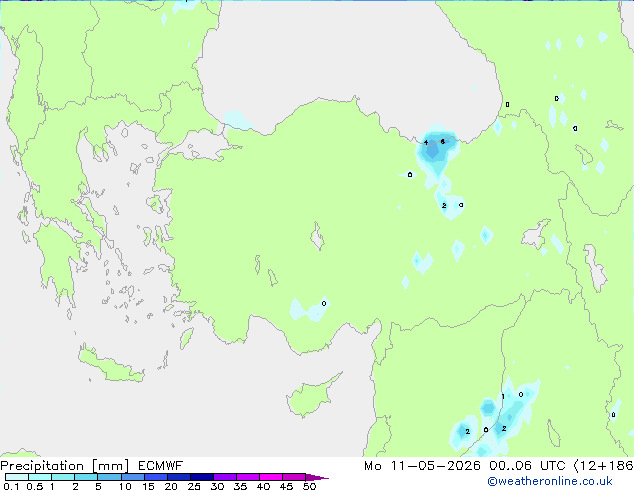Select the 15–20 mm blue legend swatch

coord(156,477)
